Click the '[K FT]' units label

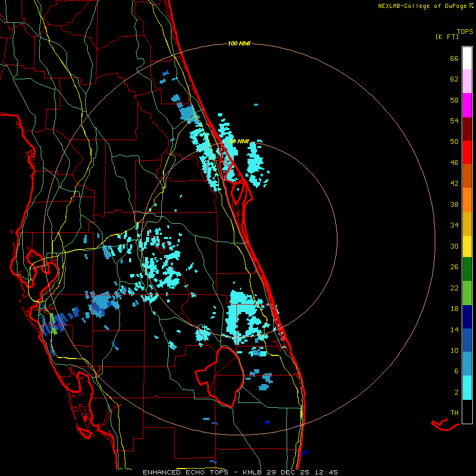(x=447, y=36)
